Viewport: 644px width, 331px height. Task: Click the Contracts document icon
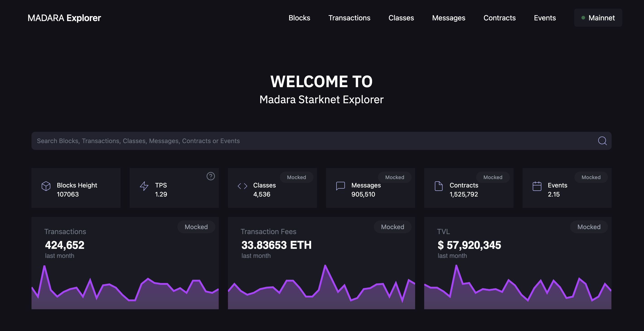point(438,186)
